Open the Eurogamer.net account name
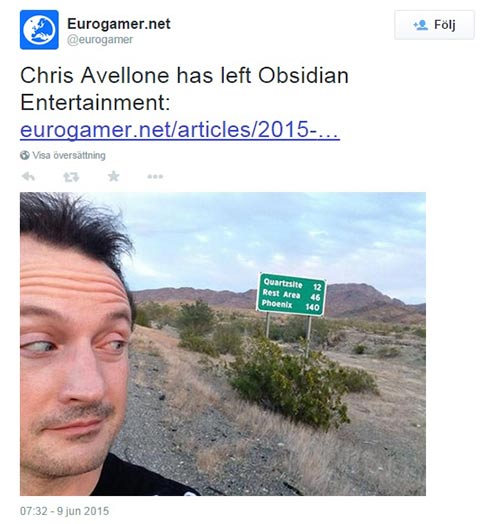 (119, 24)
